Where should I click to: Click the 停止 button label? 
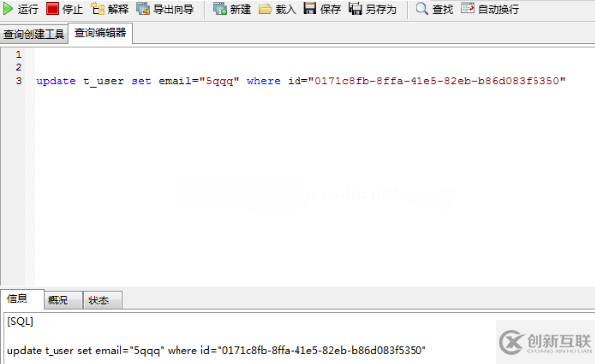pos(72,9)
